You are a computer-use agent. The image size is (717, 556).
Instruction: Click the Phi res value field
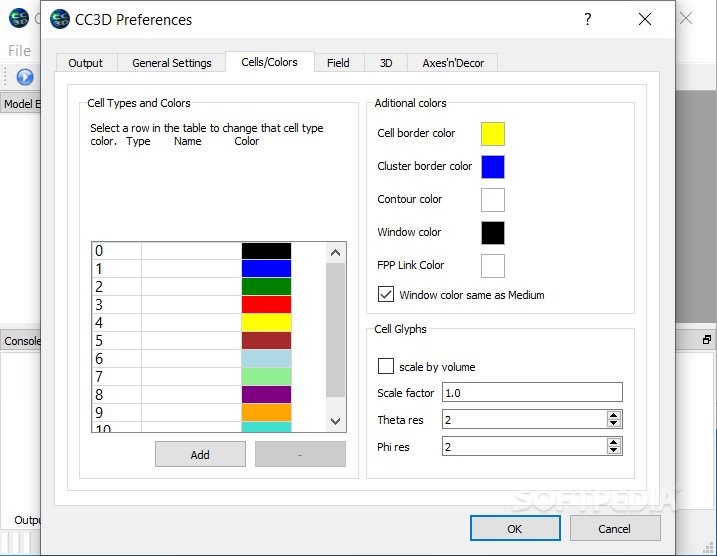524,446
